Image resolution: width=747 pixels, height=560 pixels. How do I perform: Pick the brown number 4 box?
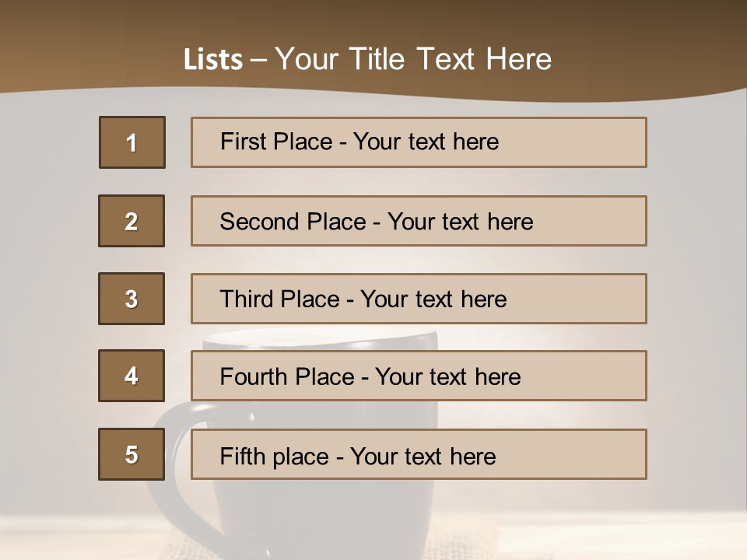[132, 376]
